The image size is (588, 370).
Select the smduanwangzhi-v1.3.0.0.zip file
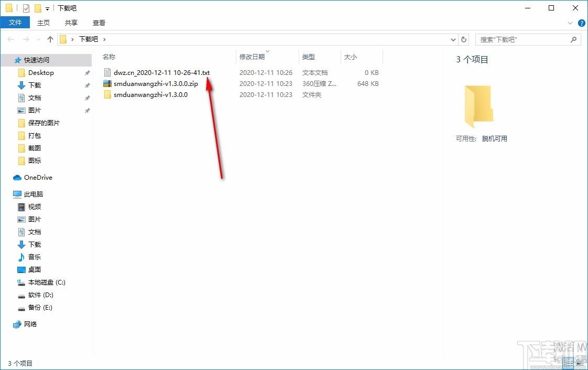coord(156,84)
